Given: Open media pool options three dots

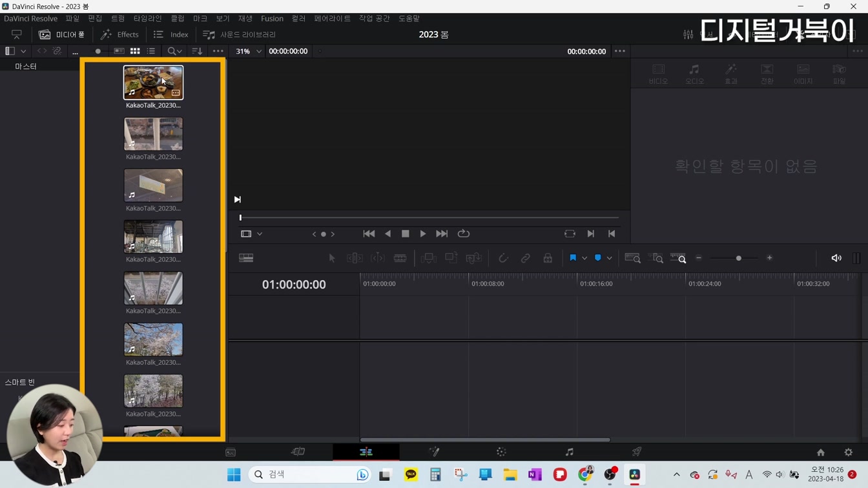Looking at the screenshot, I should coord(218,51).
